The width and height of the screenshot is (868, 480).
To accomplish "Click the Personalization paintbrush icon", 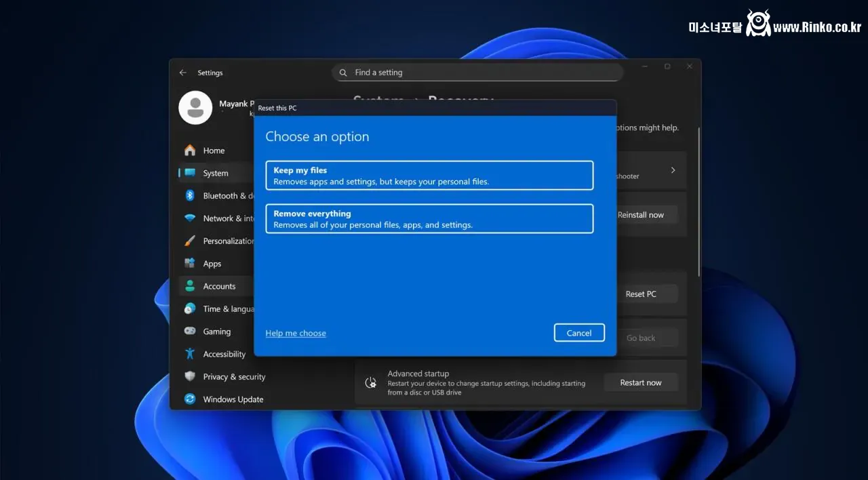I will tap(190, 241).
